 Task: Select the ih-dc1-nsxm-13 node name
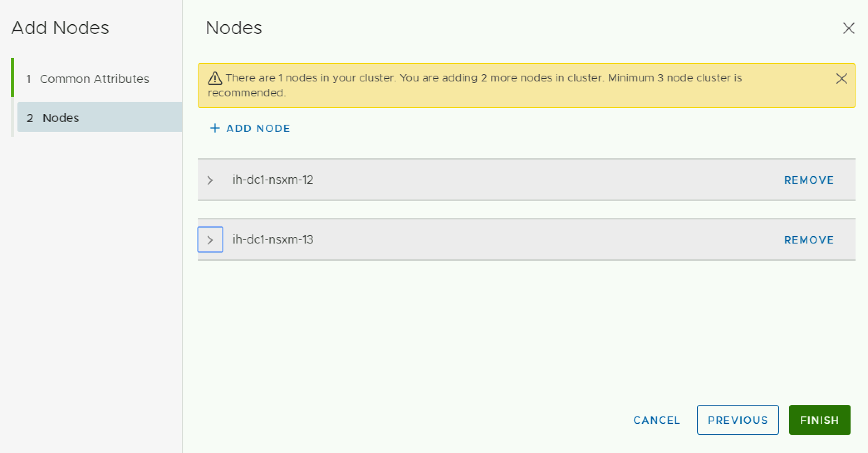pyautogui.click(x=273, y=240)
